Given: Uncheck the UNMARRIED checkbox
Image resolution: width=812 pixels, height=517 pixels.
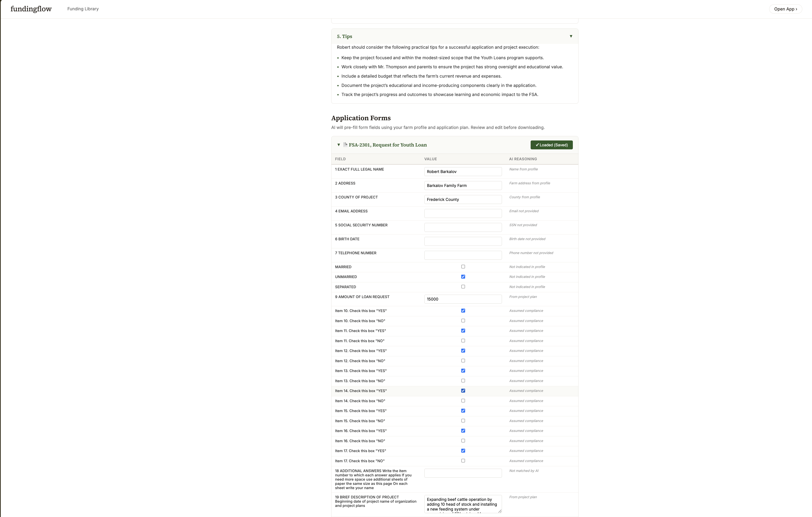Looking at the screenshot, I should tap(463, 277).
